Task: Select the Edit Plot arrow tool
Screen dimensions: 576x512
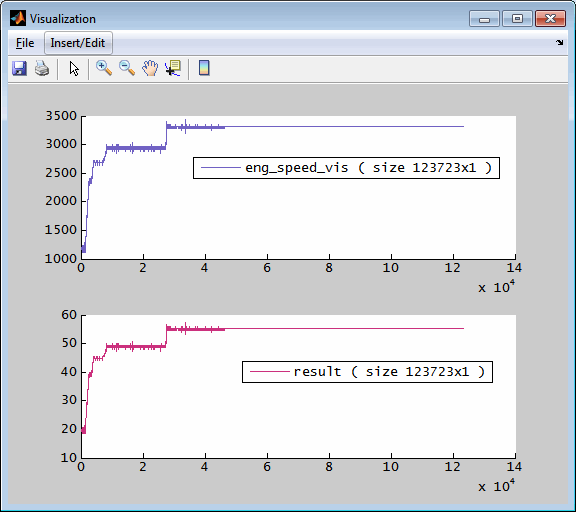Action: 74,69
